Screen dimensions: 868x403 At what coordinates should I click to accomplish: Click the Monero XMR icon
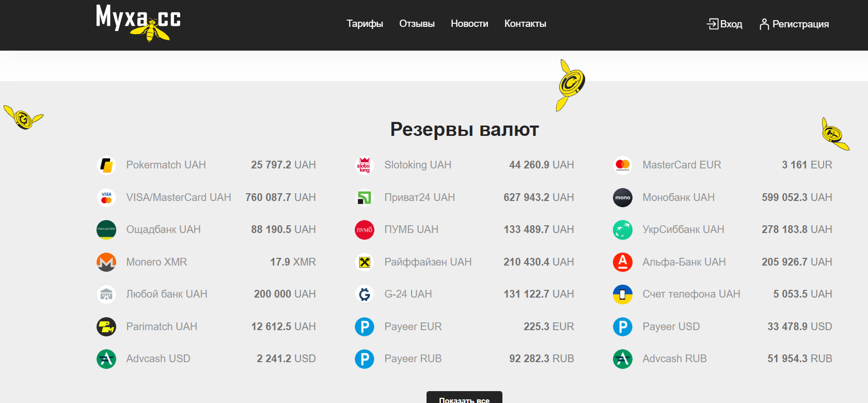tap(106, 262)
